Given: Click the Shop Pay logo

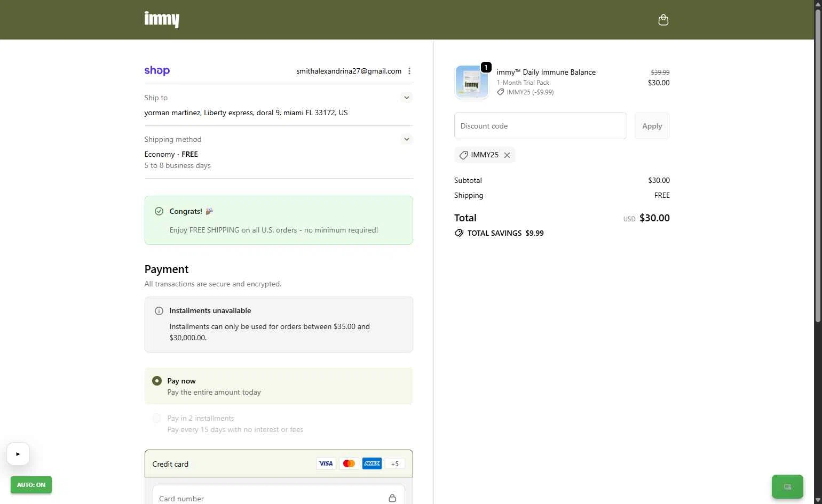Looking at the screenshot, I should tap(157, 70).
